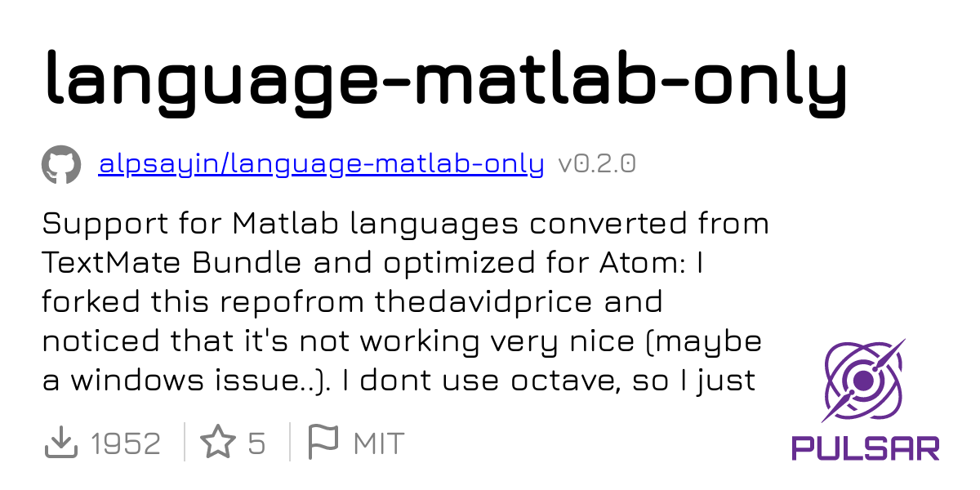The image size is (980, 490).
Task: Click the star rating icon
Action: (218, 443)
